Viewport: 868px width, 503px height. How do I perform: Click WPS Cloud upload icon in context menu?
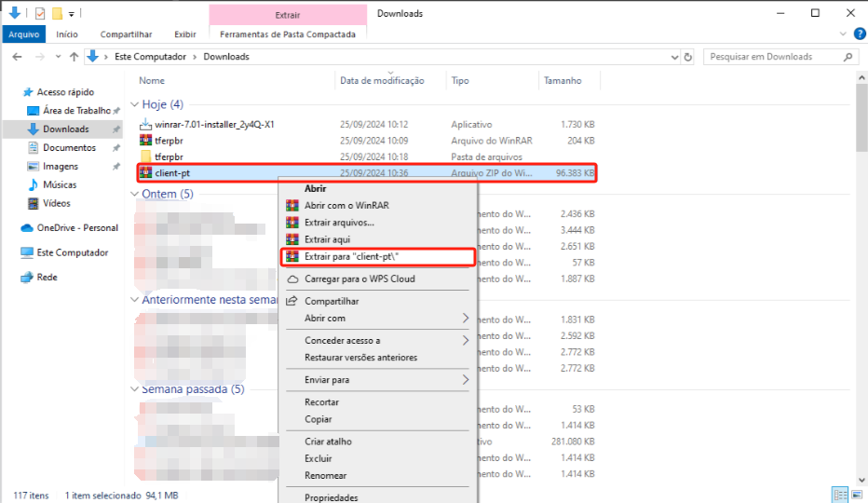[x=292, y=279]
